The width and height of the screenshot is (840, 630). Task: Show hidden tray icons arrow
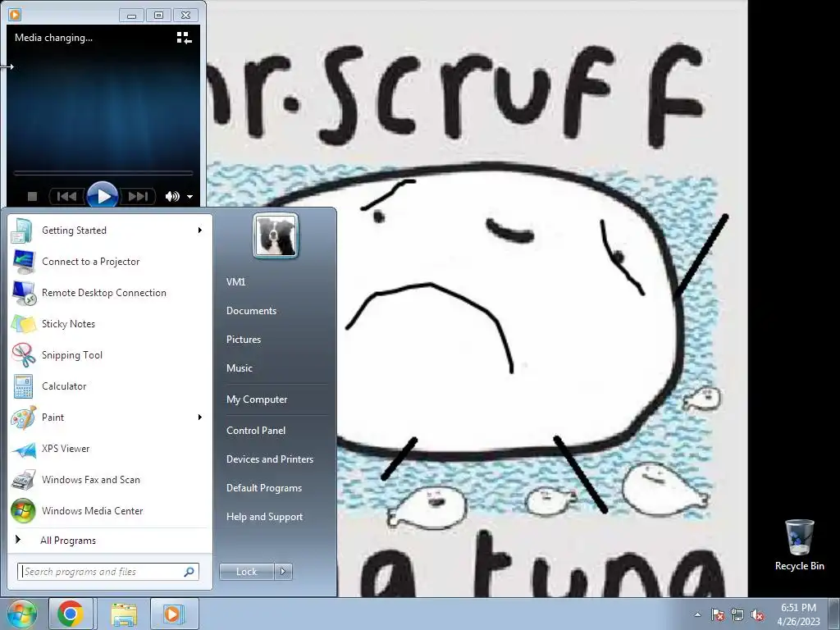pyautogui.click(x=697, y=614)
